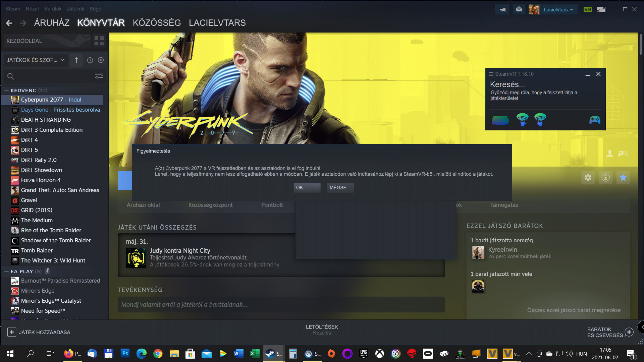
Task: Go back with the left arrow
Action: click(x=9, y=23)
